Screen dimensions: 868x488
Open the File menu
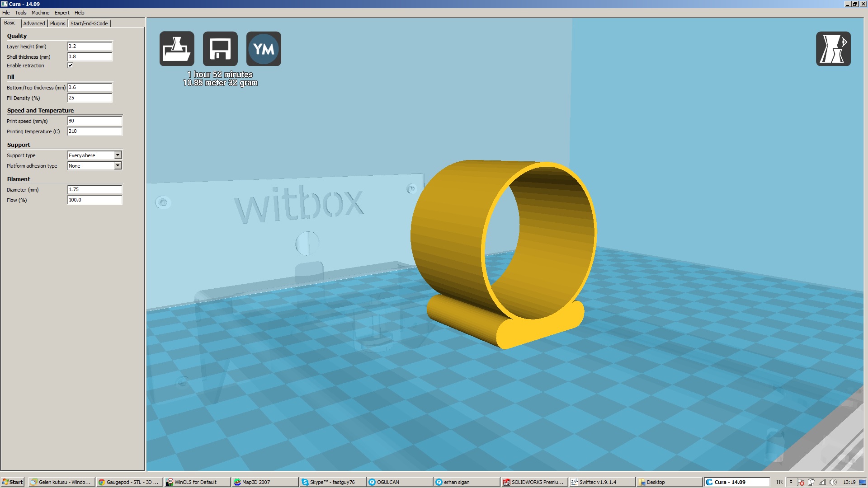tap(6, 13)
